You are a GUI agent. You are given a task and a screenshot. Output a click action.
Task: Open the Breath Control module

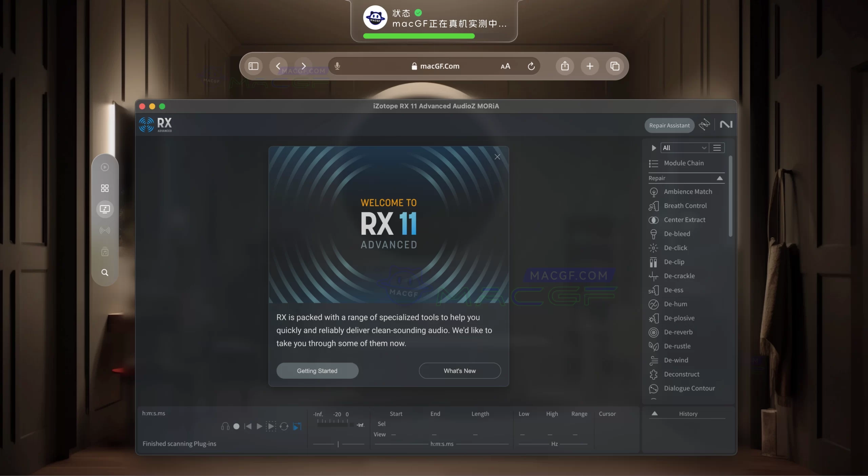point(686,206)
